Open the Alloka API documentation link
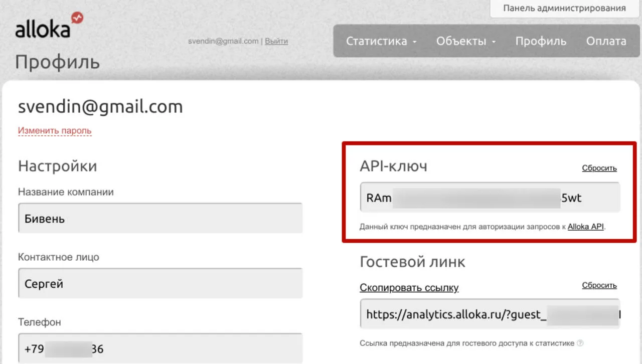The height and width of the screenshot is (364, 642). 586,227
